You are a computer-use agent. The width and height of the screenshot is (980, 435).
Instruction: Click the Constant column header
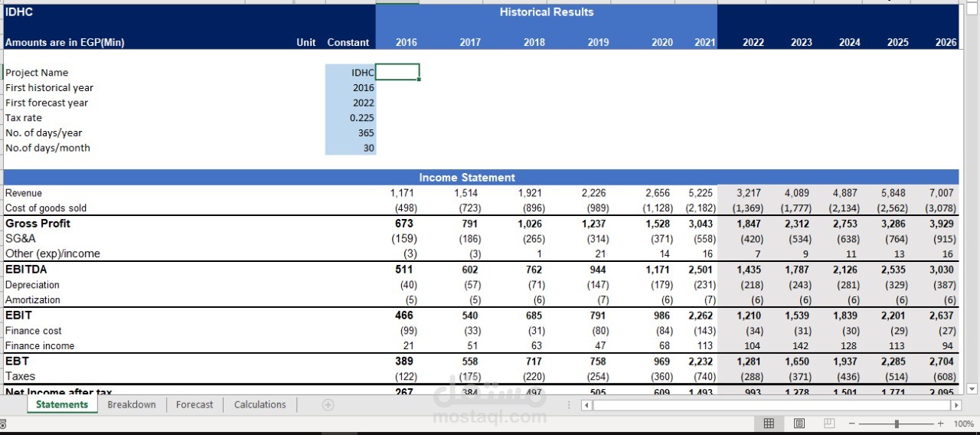coord(348,42)
